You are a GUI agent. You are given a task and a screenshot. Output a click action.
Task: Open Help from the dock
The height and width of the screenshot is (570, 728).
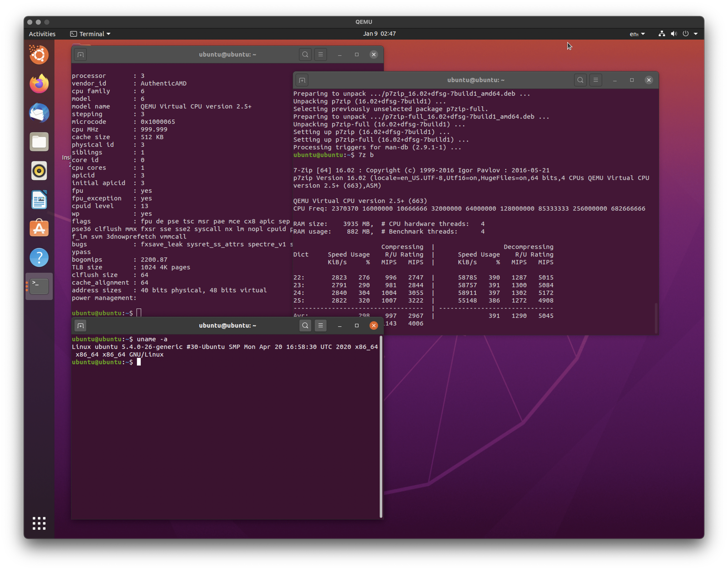39,258
